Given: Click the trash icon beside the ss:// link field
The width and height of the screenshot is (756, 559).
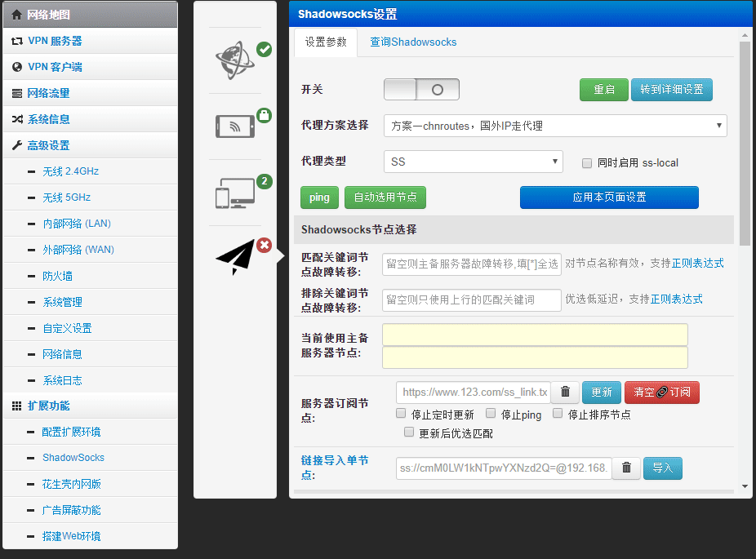Looking at the screenshot, I should [x=626, y=468].
